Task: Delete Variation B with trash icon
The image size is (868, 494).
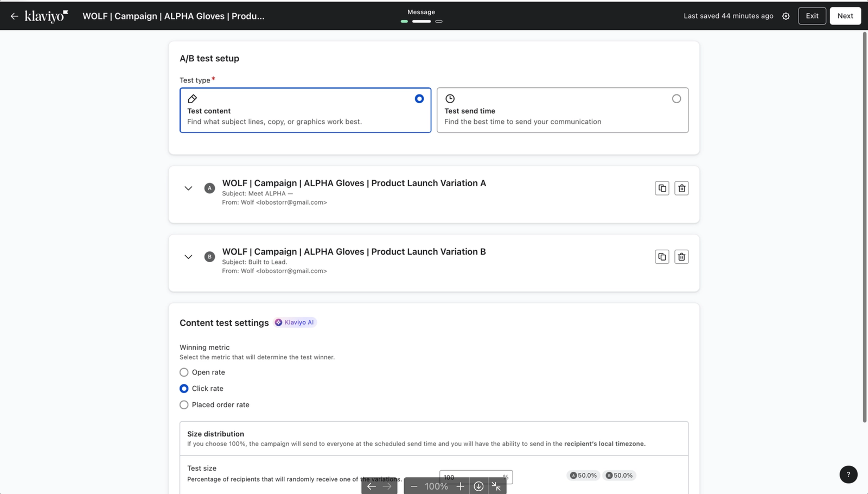Action: click(x=681, y=257)
